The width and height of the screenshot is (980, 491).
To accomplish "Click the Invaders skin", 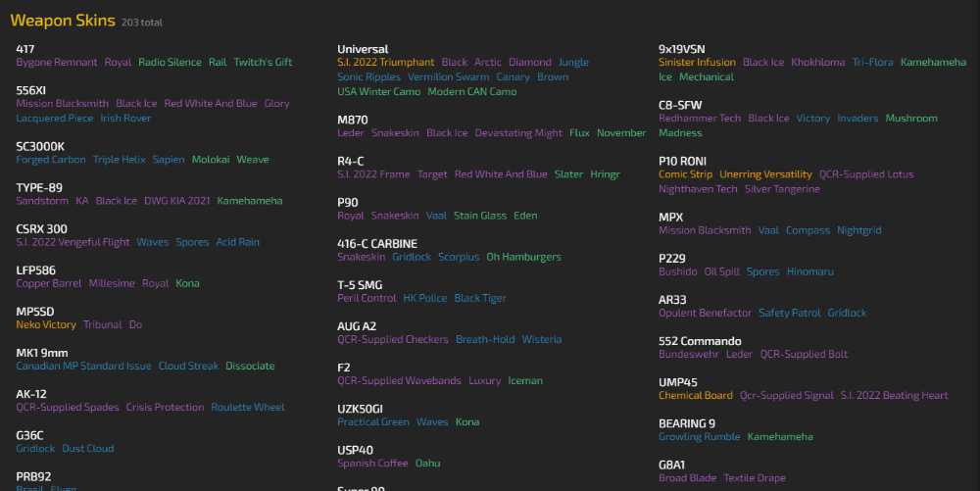I will tap(857, 119).
